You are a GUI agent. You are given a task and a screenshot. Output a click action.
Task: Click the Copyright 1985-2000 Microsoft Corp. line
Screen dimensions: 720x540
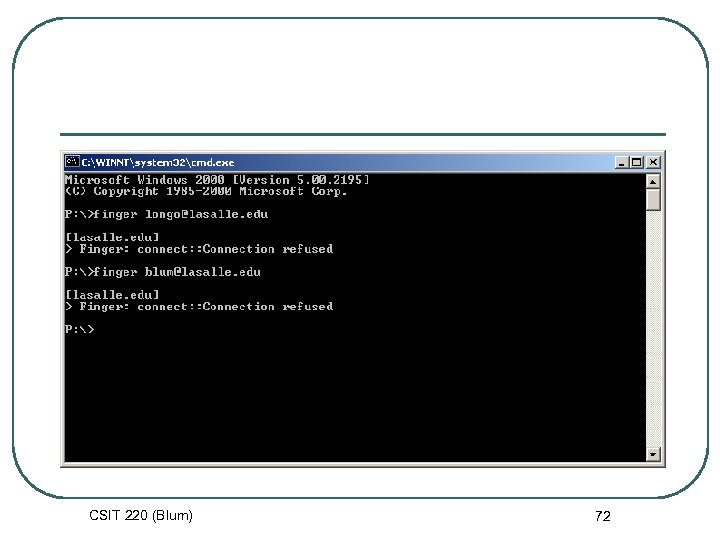[206, 191]
